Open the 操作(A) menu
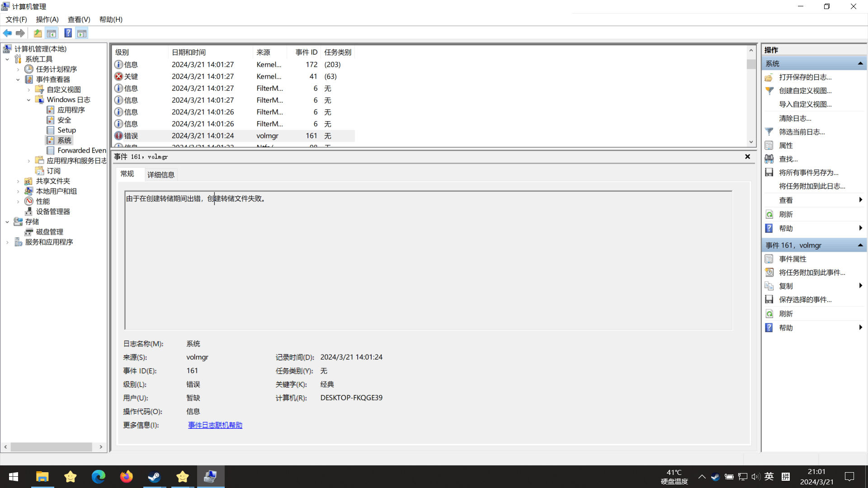This screenshot has width=868, height=488. pos(47,19)
